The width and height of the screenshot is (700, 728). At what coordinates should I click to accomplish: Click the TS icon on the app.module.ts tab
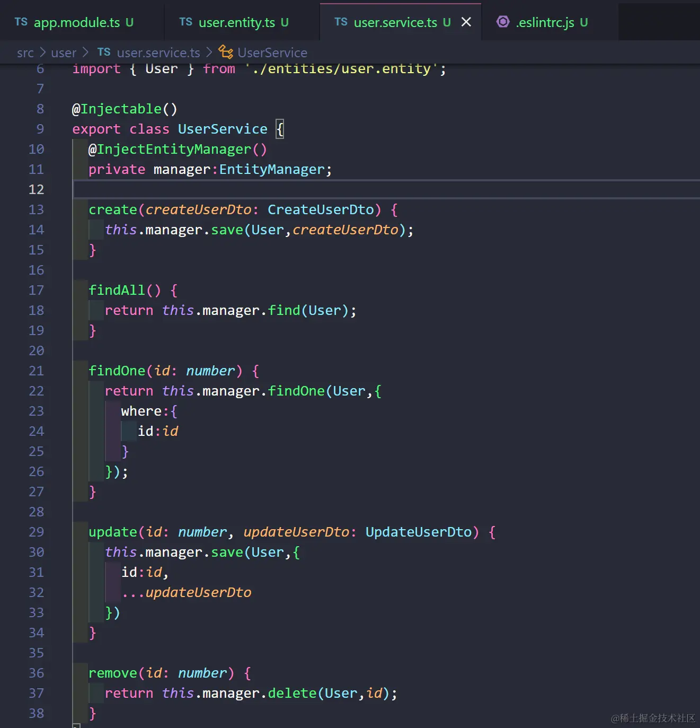click(21, 22)
